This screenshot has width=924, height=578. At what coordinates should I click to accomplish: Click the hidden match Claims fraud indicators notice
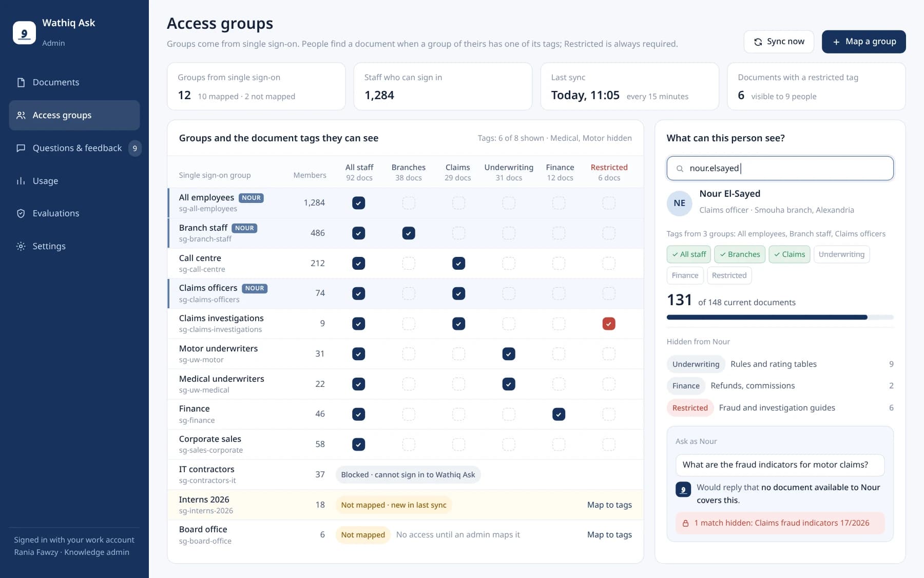coord(780,523)
